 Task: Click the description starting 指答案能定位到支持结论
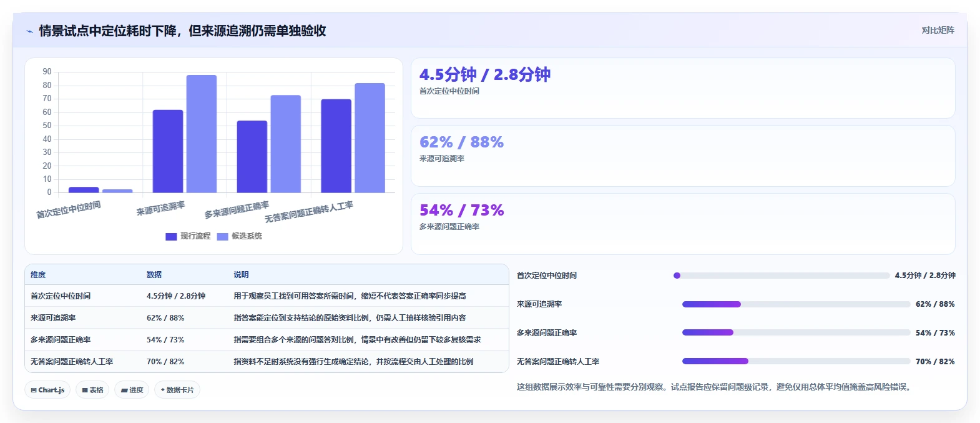pos(350,318)
